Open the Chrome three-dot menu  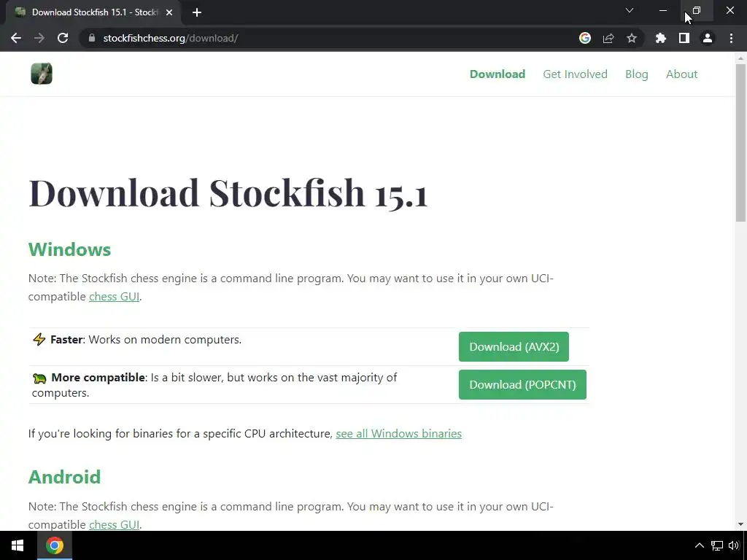[731, 38]
